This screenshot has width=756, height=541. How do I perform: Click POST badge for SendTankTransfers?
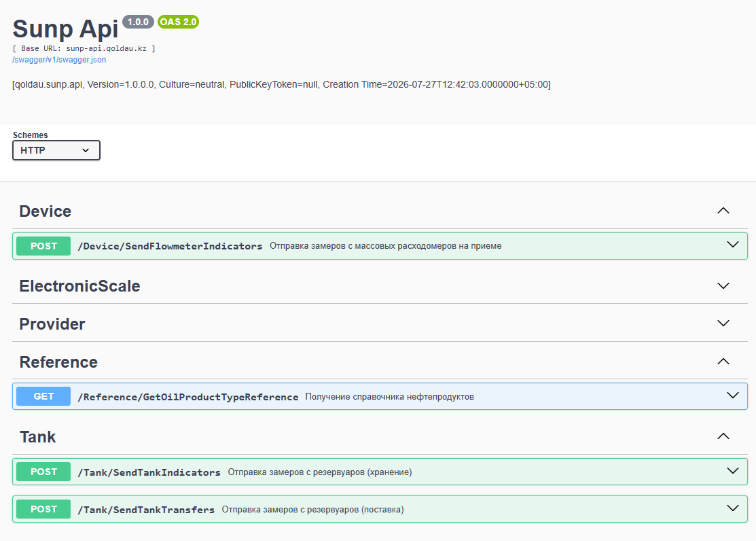[x=43, y=509]
